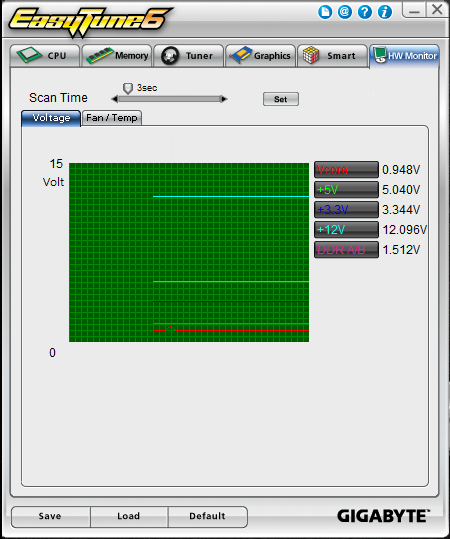Select the Voltage sub-tab
The width and height of the screenshot is (450, 539).
[51, 118]
